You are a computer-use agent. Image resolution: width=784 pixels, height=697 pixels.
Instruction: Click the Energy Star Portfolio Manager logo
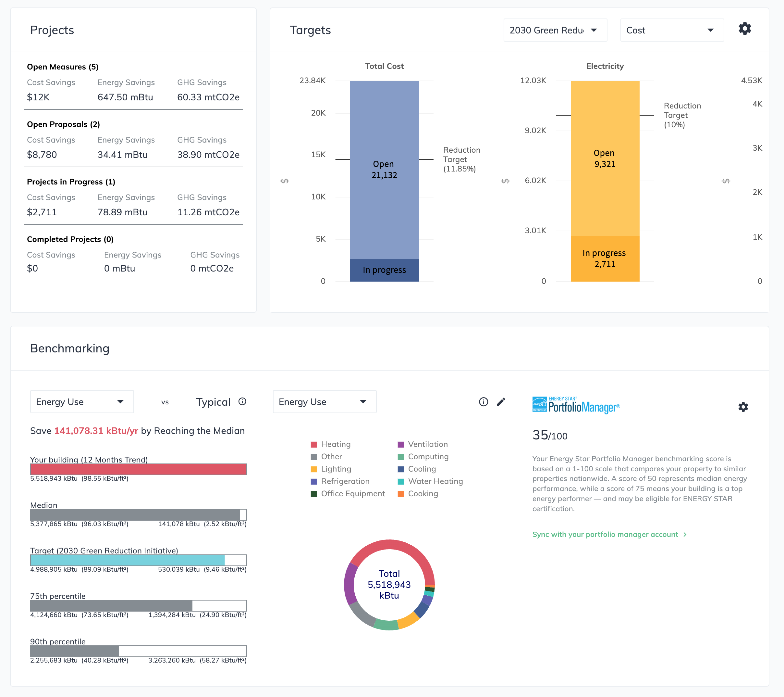576,405
